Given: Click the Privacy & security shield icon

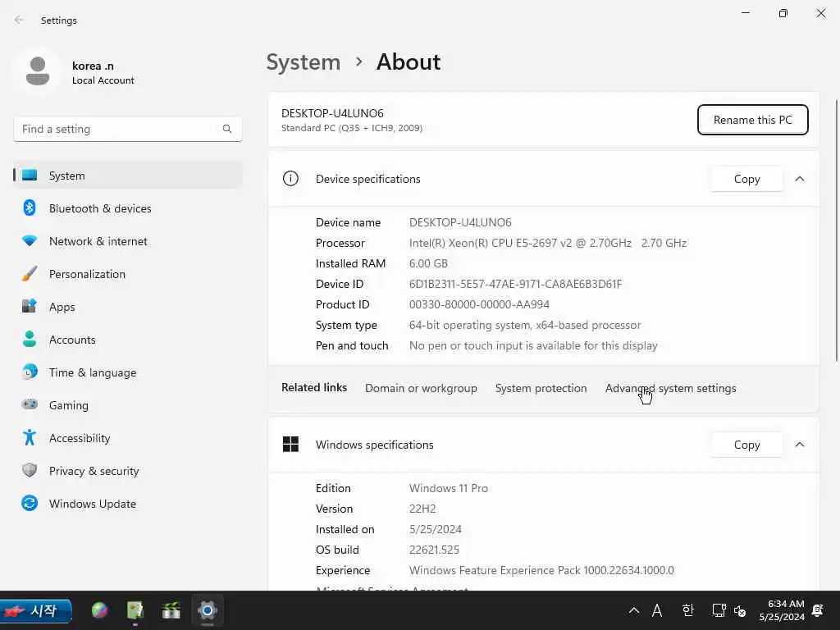Looking at the screenshot, I should tap(30, 470).
